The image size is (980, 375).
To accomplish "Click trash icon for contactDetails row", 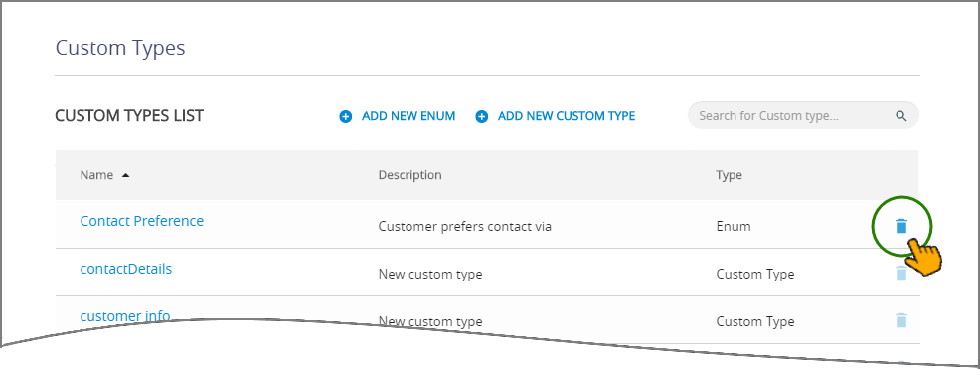I will tap(900, 274).
